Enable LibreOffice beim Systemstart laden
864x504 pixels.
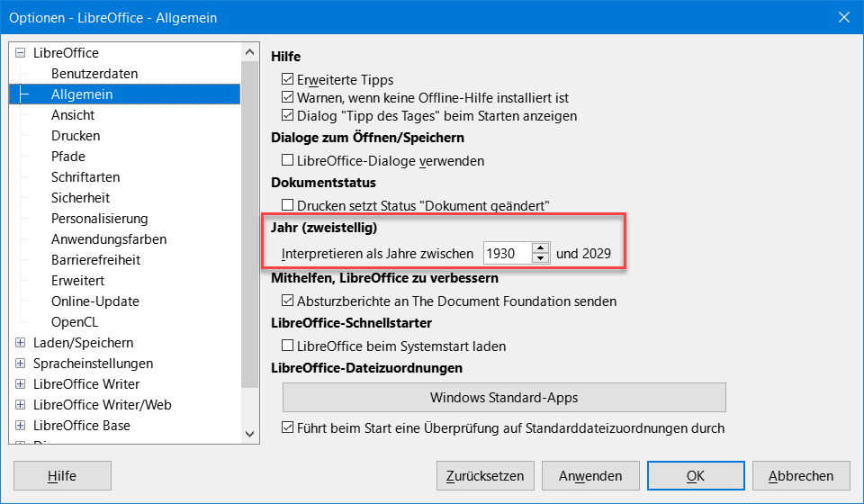coord(287,346)
